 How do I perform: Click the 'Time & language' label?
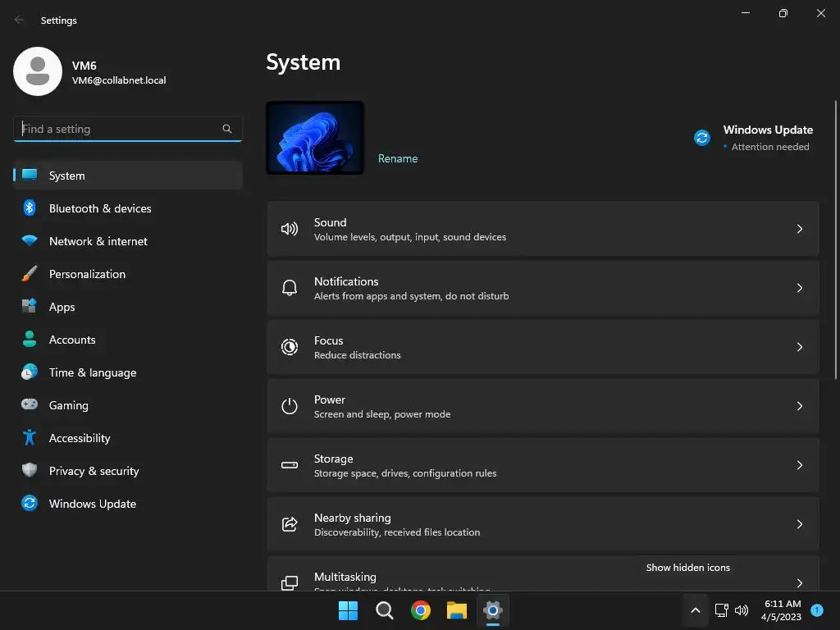(x=93, y=372)
